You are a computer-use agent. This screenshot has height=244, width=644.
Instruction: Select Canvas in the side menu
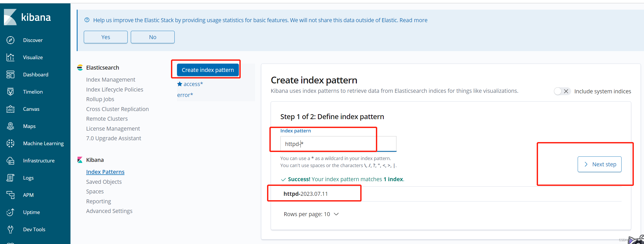tap(31, 109)
